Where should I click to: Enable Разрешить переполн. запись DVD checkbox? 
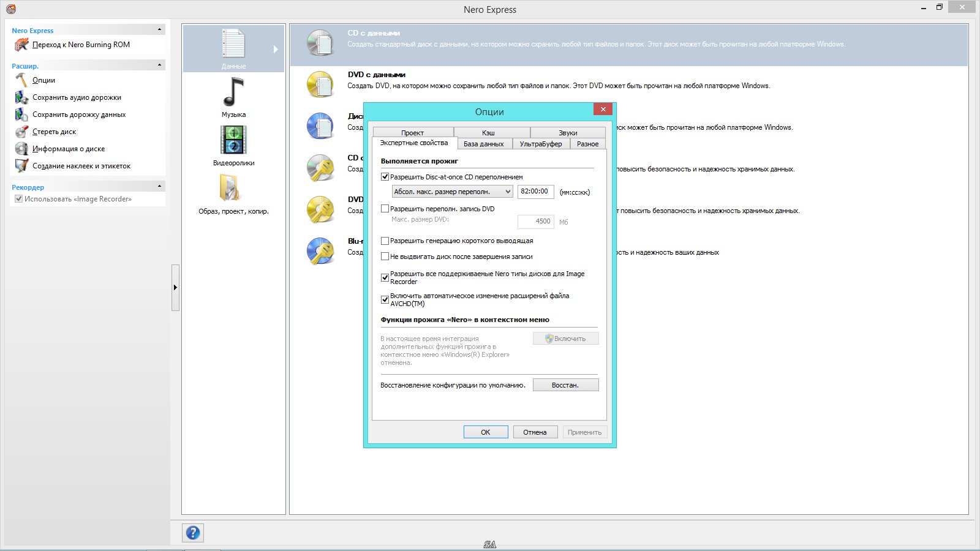(x=385, y=209)
